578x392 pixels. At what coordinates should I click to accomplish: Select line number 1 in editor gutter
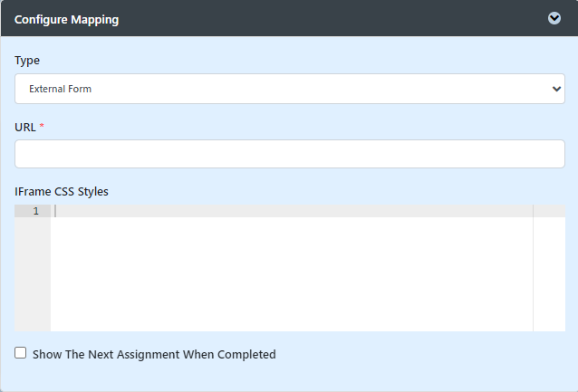click(x=36, y=211)
